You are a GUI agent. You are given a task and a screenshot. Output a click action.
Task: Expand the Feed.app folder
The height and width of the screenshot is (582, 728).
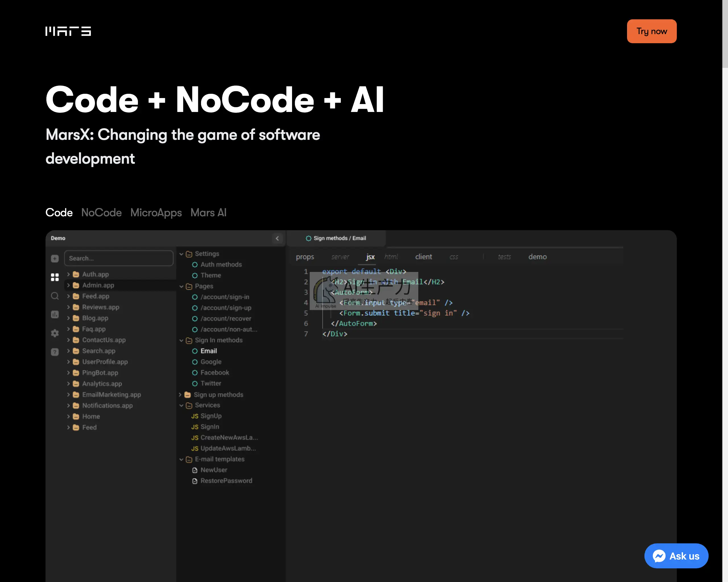pyautogui.click(x=68, y=296)
